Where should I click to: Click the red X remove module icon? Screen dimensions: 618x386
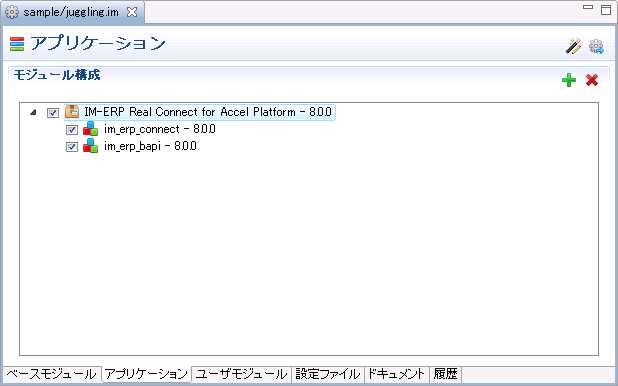click(592, 80)
